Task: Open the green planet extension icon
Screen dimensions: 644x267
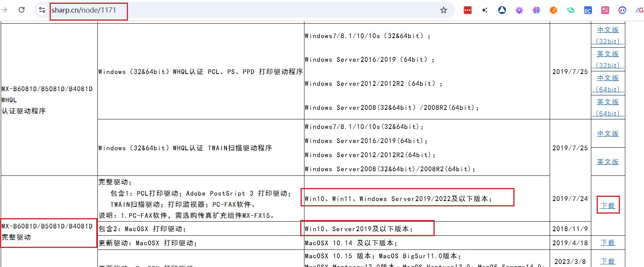Action: coord(571,10)
